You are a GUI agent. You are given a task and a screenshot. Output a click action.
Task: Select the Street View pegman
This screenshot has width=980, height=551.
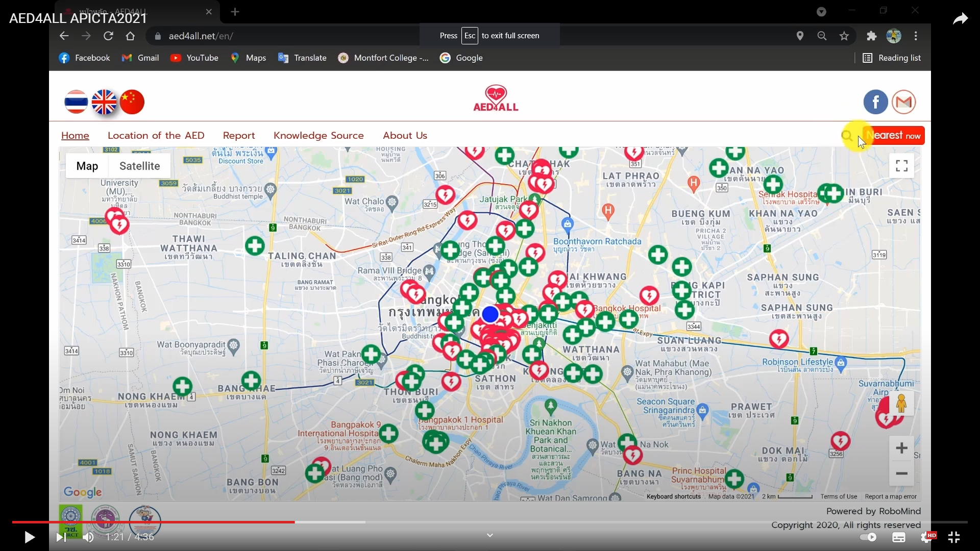[902, 404]
